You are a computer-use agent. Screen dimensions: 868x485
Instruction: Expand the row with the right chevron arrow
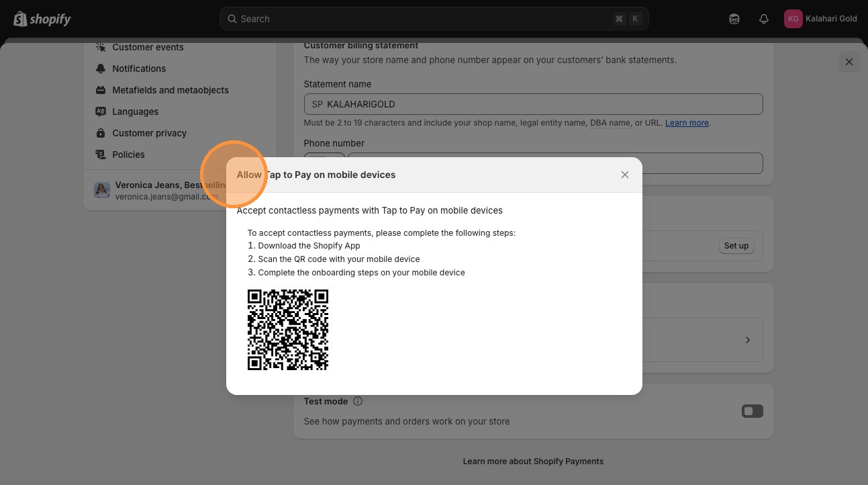[x=748, y=340]
